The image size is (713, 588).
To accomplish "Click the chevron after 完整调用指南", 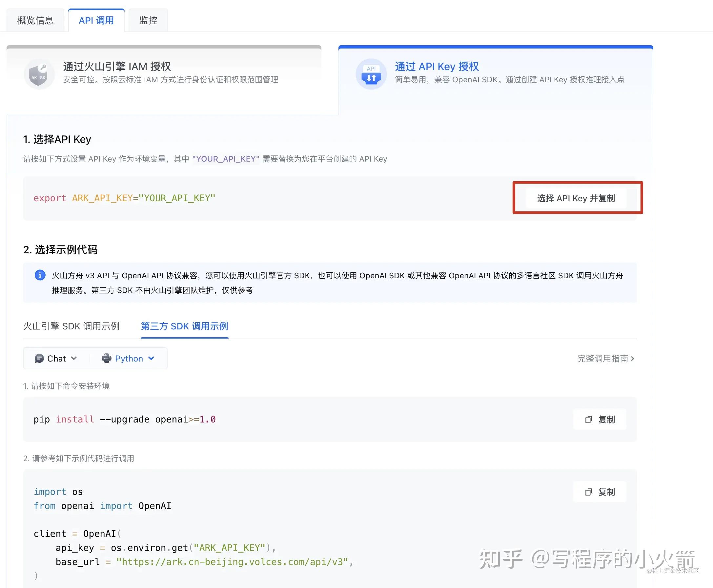I will 633,359.
